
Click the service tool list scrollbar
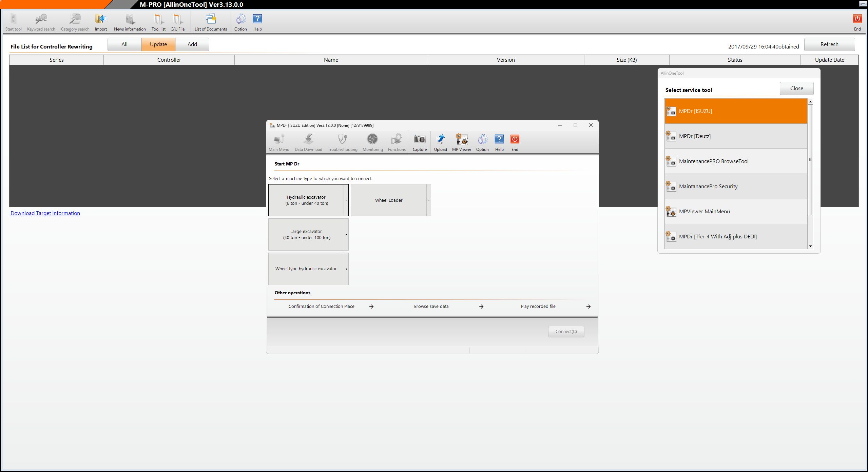[810, 159]
